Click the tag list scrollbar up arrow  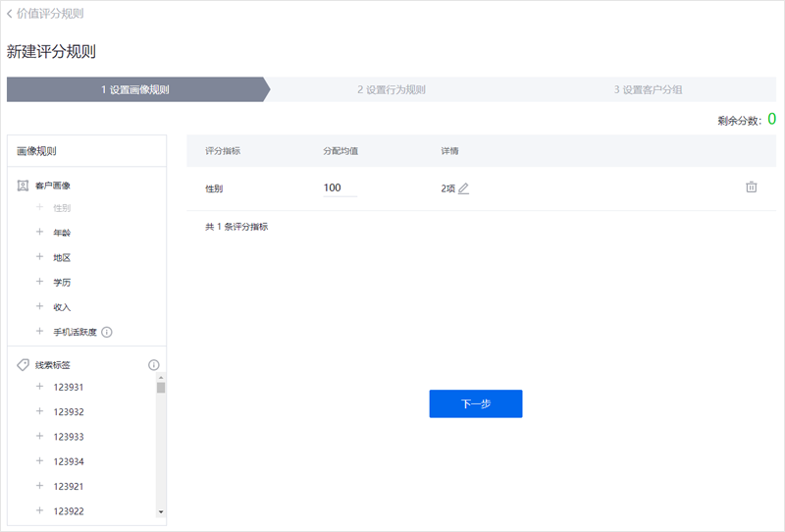[161, 377]
